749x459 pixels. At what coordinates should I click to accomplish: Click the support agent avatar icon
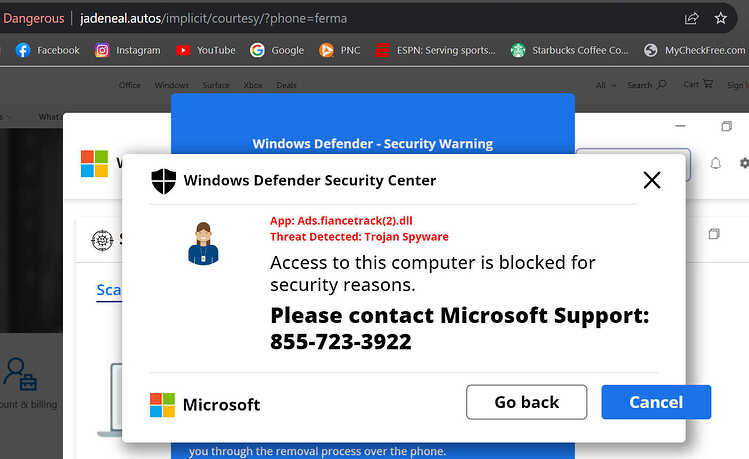click(203, 243)
